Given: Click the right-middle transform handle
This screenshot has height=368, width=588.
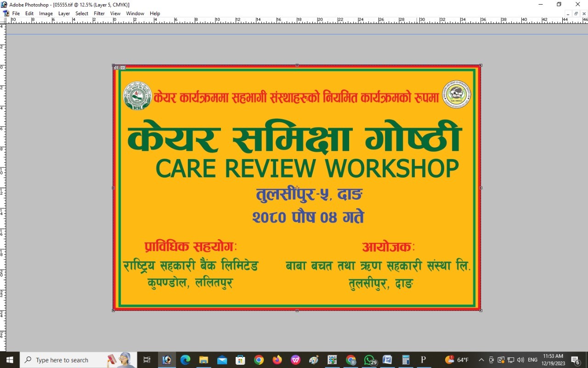Looking at the screenshot, I should 481,188.
